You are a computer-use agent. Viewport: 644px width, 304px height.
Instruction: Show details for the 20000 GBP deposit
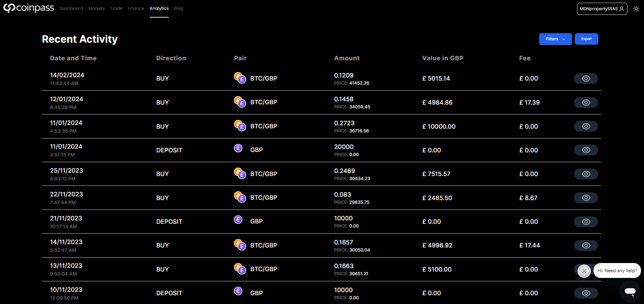586,150
